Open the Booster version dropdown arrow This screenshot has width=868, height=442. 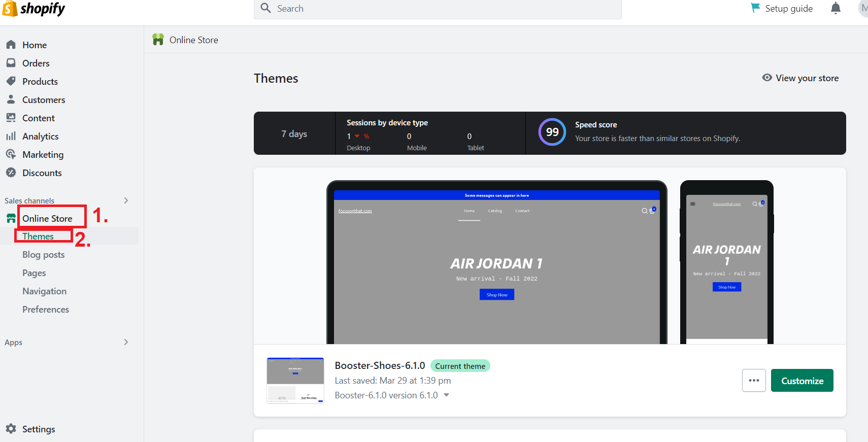click(x=446, y=395)
